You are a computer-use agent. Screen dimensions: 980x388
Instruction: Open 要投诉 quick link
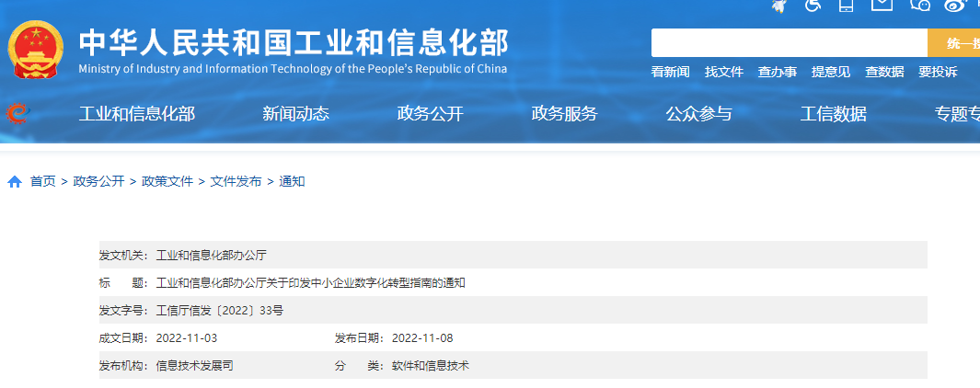938,72
